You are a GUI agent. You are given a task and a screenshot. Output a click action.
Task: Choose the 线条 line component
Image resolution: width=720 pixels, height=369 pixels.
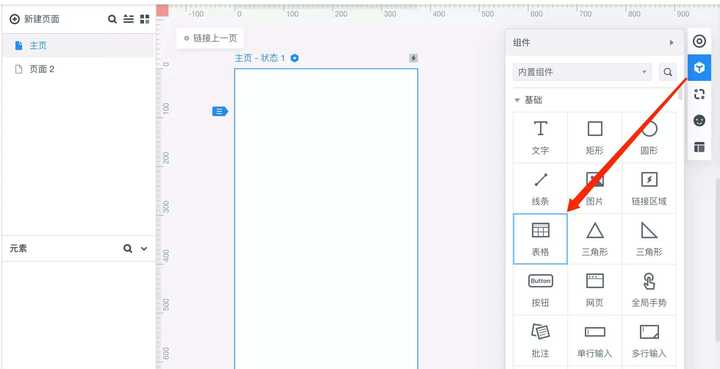click(540, 188)
